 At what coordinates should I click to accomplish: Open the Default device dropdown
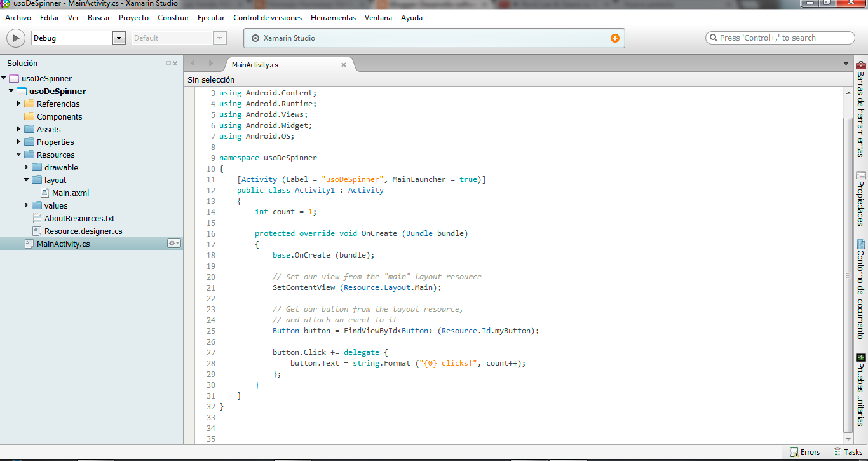(220, 38)
